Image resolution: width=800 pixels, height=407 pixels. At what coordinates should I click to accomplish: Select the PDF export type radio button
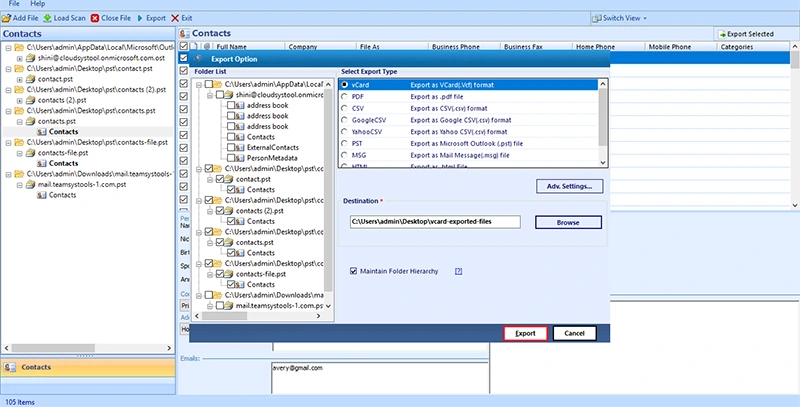pos(345,96)
